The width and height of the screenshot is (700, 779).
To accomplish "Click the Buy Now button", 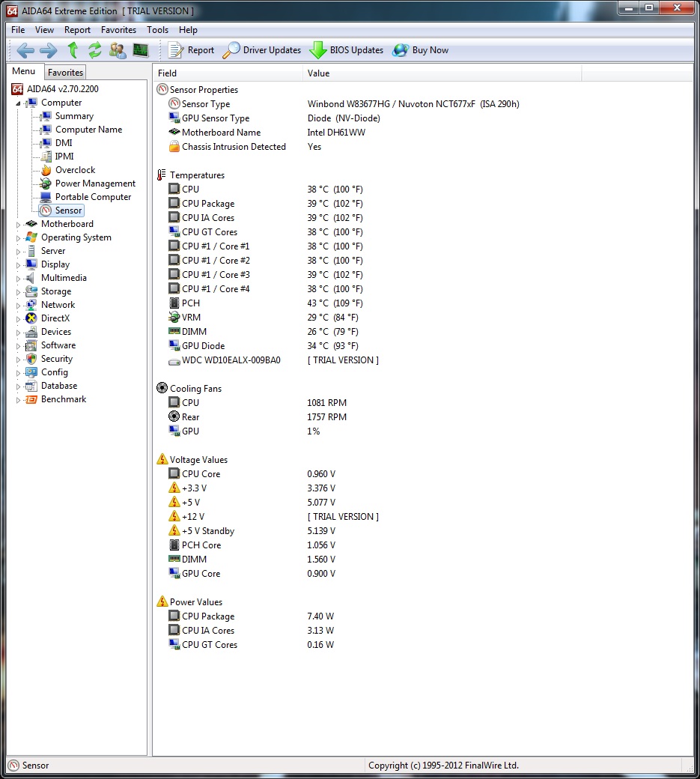I will pyautogui.click(x=421, y=50).
